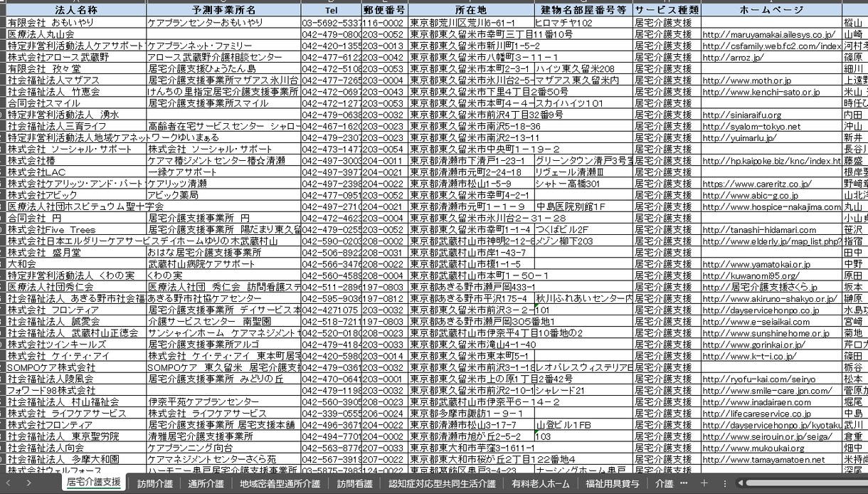The image size is (868, 494).
Task: Open link http://siniaraifu.org
Action: [741, 115]
